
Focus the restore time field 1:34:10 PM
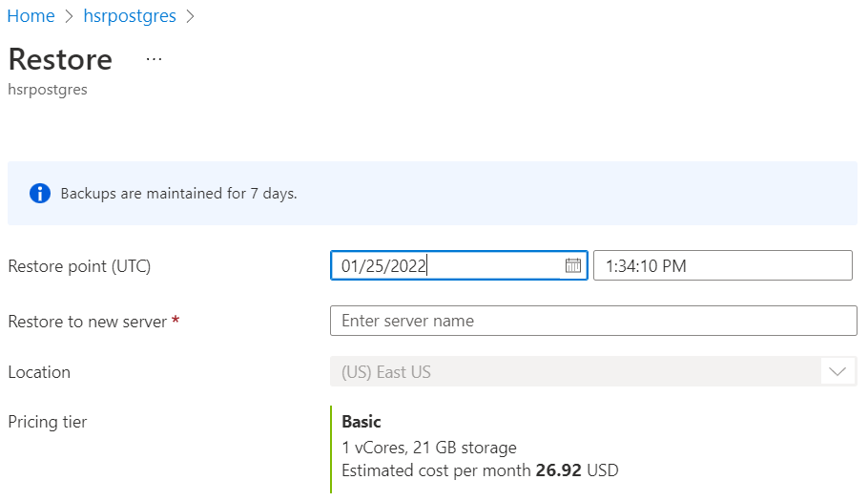(x=723, y=265)
